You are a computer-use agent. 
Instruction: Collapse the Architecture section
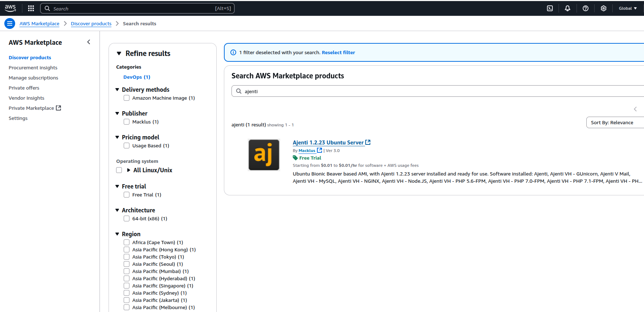click(x=117, y=210)
